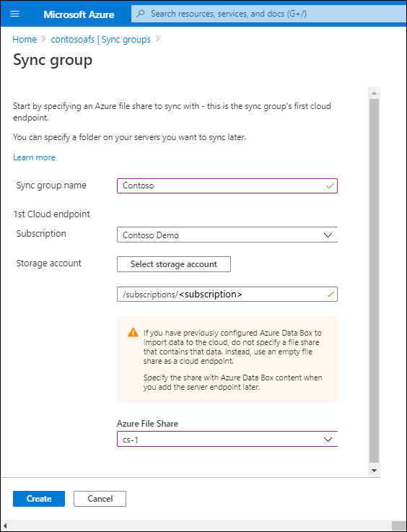
Task: Click the green checkmark in storage path field
Action: pos(331,295)
